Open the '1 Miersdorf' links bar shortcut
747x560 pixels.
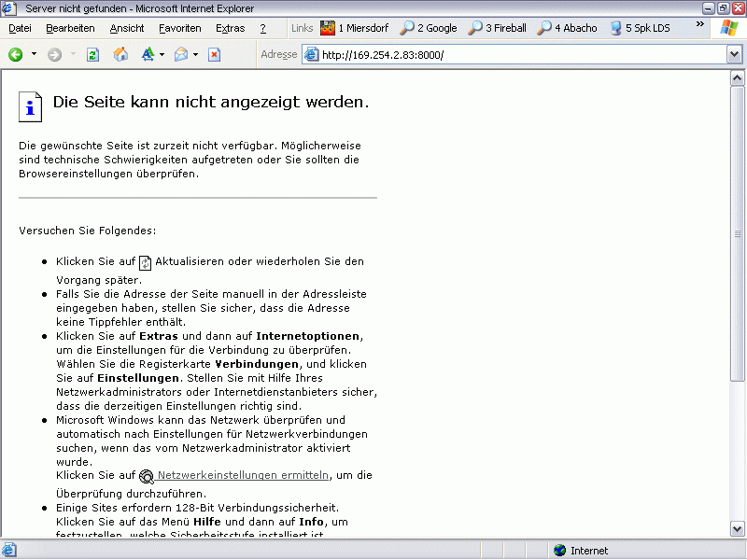pyautogui.click(x=356, y=28)
